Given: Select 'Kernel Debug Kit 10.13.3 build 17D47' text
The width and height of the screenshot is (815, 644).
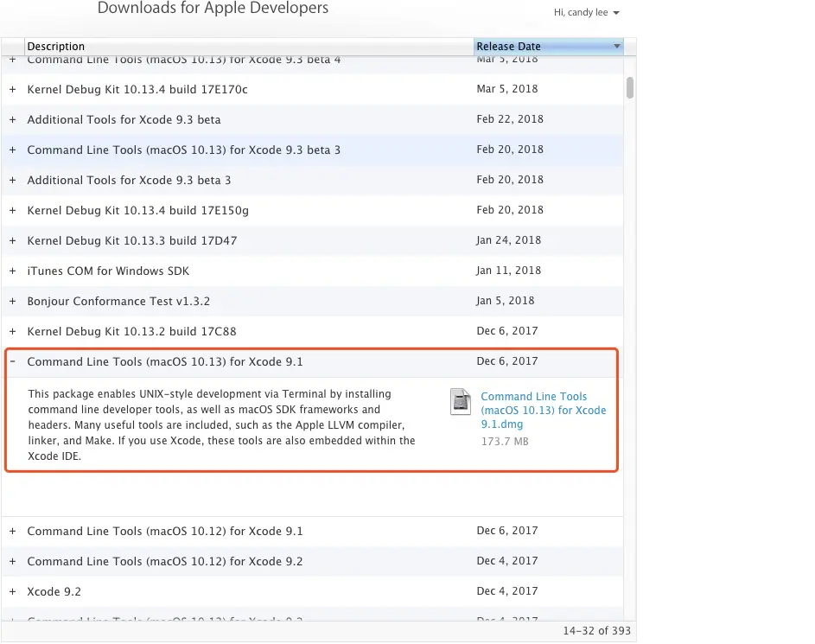Looking at the screenshot, I should (x=132, y=240).
